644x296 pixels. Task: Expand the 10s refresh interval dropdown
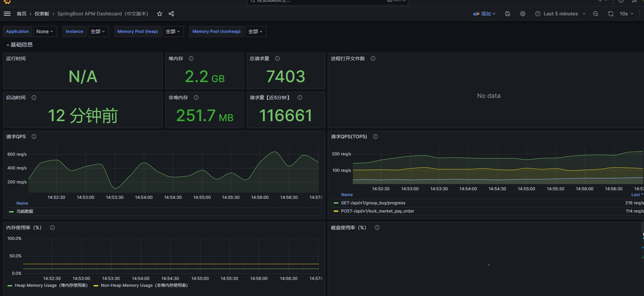coord(627,14)
